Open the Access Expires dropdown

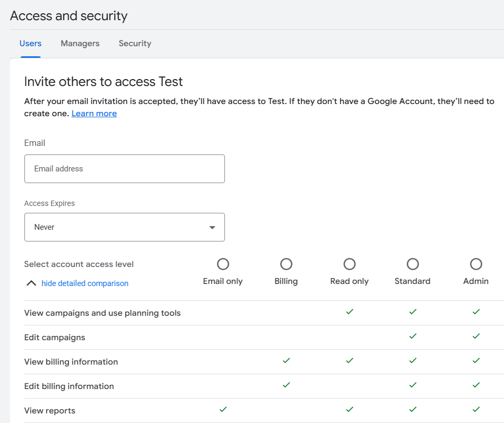[x=125, y=227]
